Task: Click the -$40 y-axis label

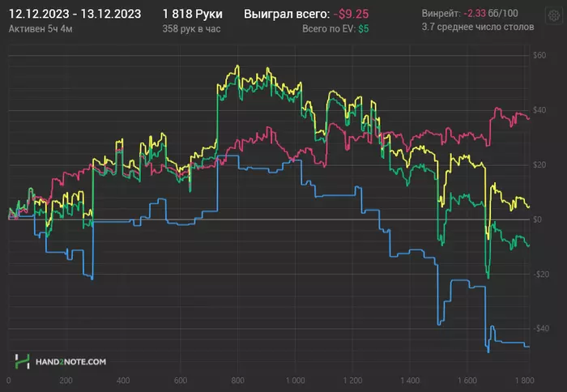Action: click(x=541, y=328)
